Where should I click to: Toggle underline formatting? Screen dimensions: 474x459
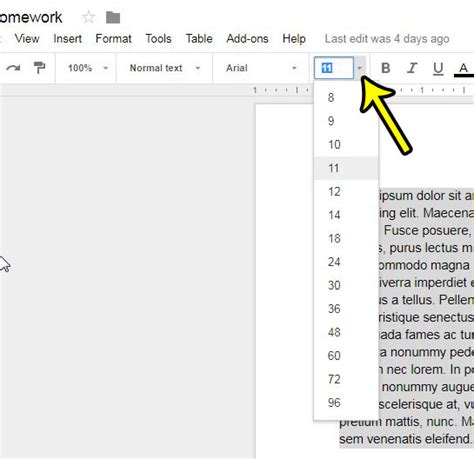(438, 69)
